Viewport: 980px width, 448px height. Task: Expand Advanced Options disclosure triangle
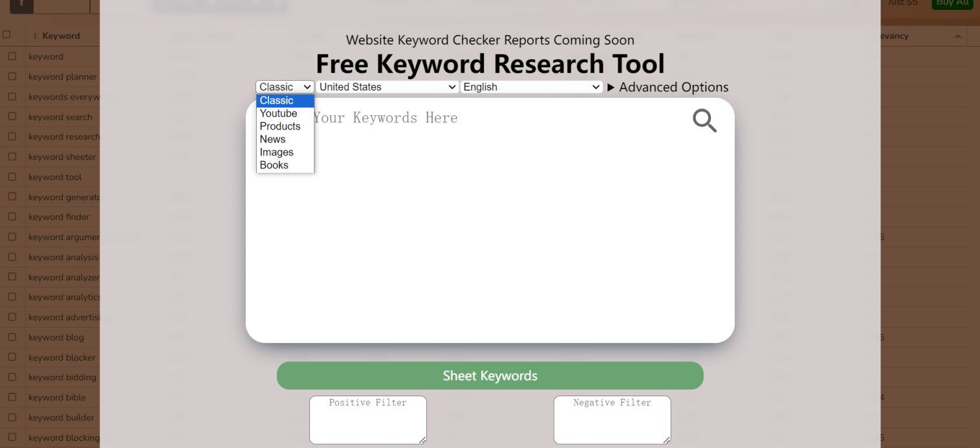611,87
